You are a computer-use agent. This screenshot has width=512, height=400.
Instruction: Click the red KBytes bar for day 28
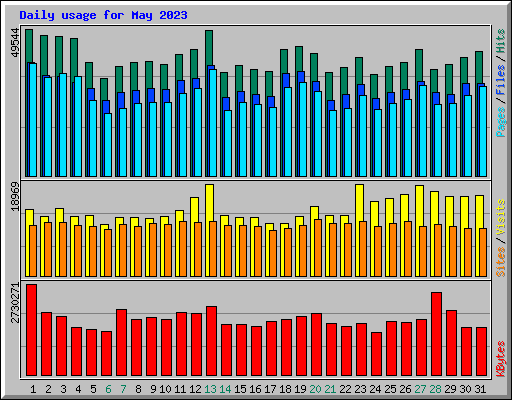coord(436,334)
